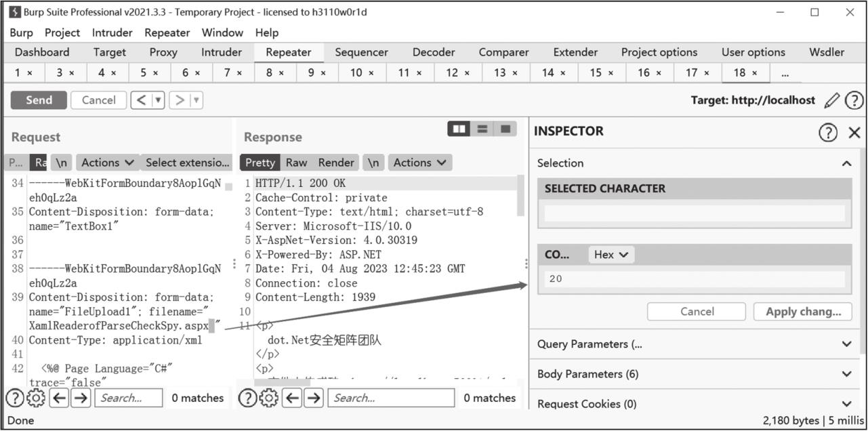868x431 pixels.
Task: Jump to previous match in response
Action: [x=292, y=398]
